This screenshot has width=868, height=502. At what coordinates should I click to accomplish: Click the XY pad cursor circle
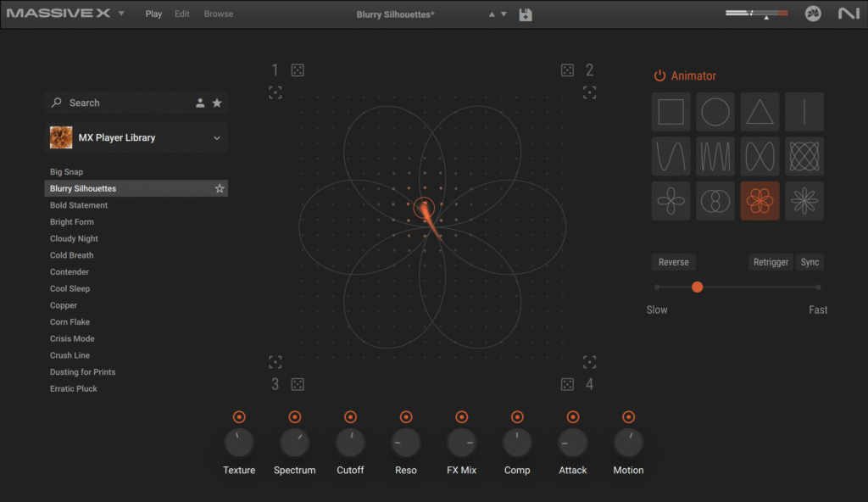[424, 207]
